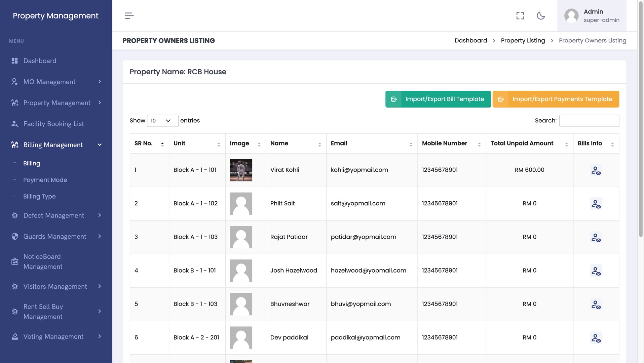View bills info for Virat Kohli

[x=596, y=170]
